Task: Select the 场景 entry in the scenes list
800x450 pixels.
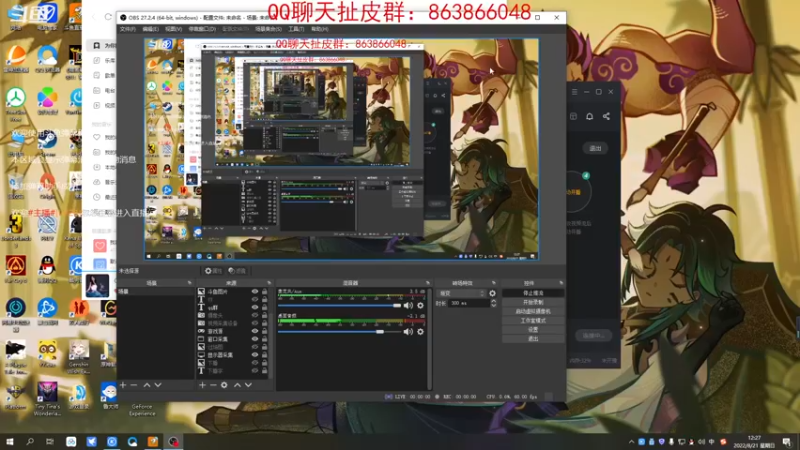Action: (x=155, y=291)
